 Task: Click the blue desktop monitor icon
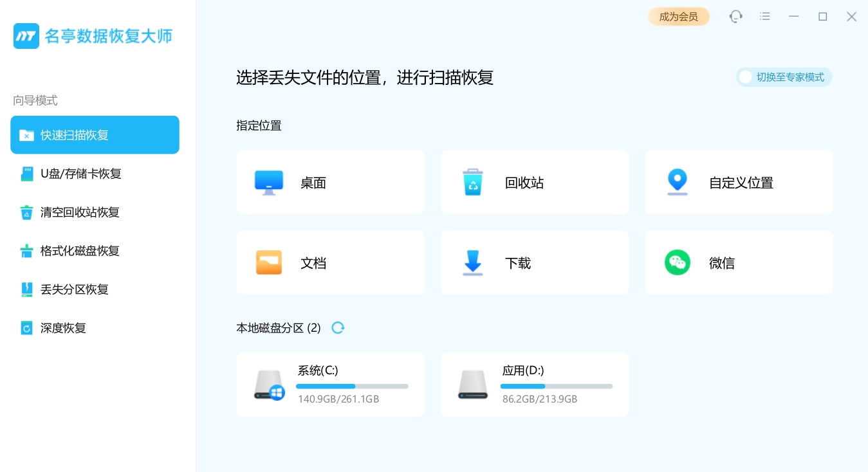(x=269, y=182)
